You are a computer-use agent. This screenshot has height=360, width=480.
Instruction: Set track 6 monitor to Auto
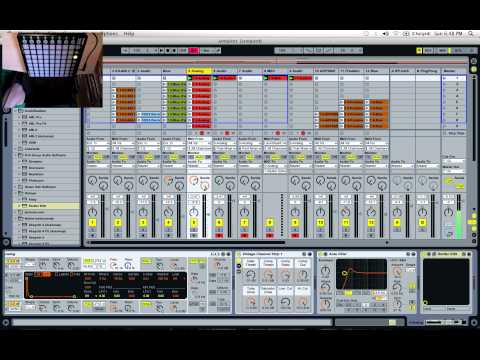click(224, 157)
